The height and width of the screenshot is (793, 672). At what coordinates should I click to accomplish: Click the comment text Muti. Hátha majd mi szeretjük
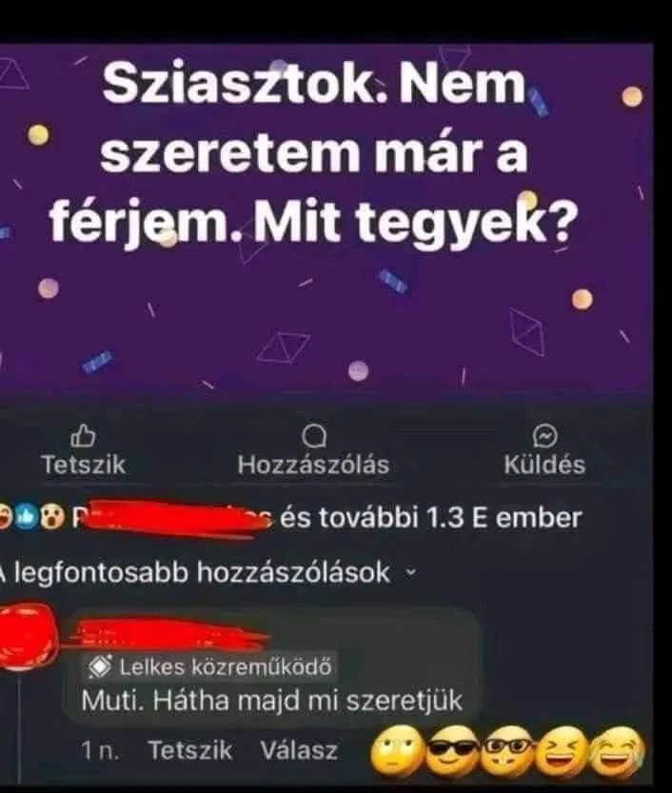point(272,701)
